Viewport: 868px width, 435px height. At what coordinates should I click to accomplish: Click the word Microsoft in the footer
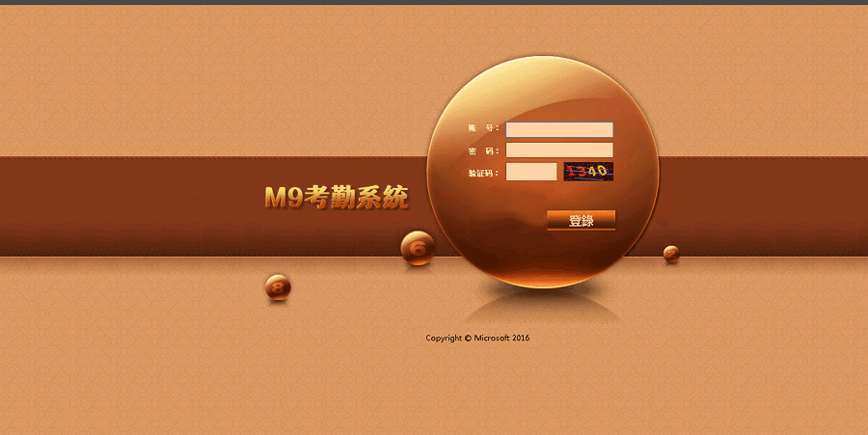click(x=491, y=339)
